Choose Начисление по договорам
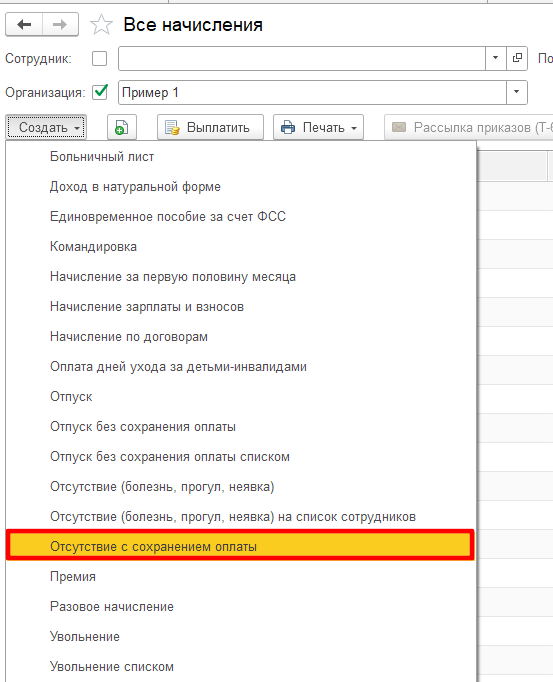 (241, 337)
